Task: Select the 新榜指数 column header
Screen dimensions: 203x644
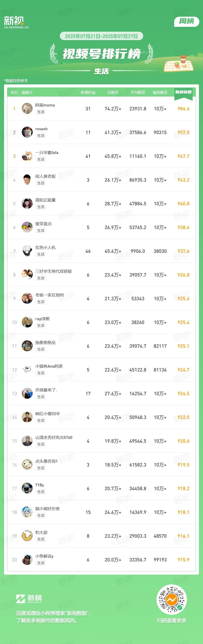Action: pos(184,92)
